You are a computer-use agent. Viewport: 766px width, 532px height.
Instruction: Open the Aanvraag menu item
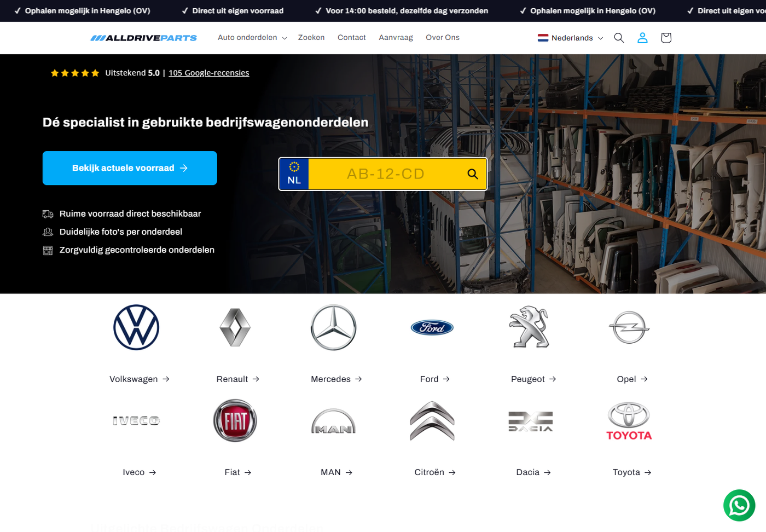396,38
